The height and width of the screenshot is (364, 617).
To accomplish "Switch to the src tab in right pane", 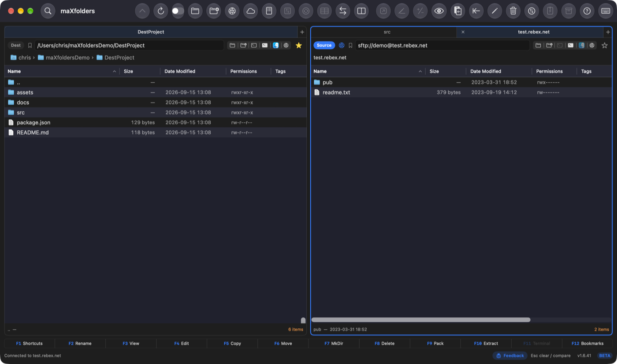I will [387, 32].
